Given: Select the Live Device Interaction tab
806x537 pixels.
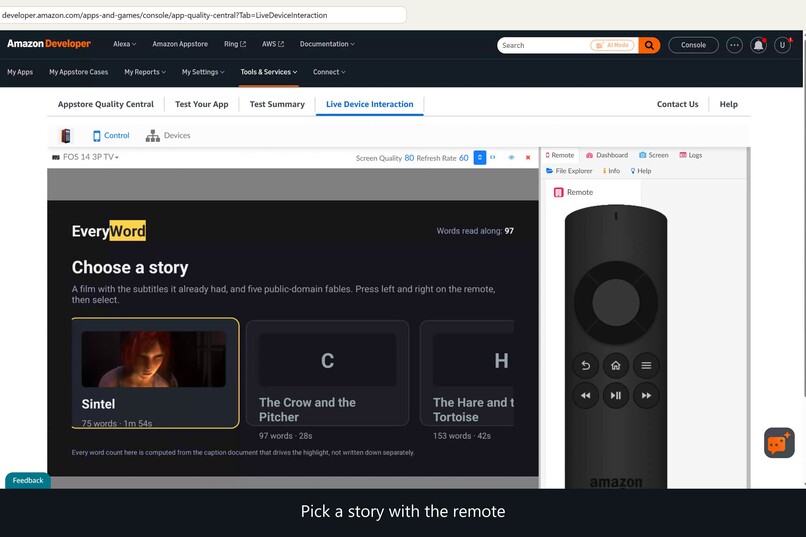Looking at the screenshot, I should pyautogui.click(x=370, y=104).
